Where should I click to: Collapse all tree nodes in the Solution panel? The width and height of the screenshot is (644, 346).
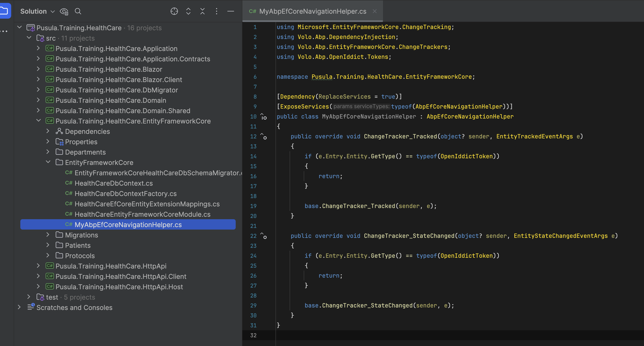(202, 11)
